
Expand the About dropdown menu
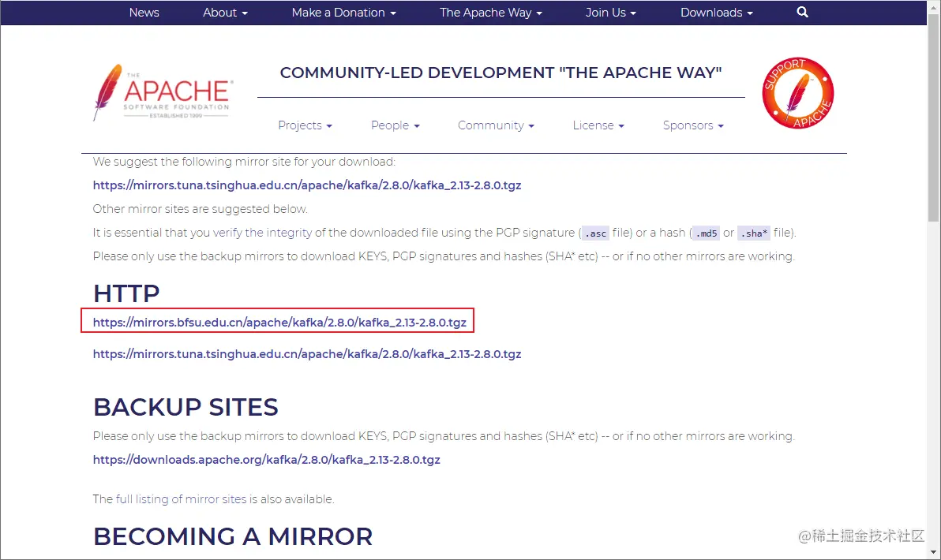[x=225, y=13]
